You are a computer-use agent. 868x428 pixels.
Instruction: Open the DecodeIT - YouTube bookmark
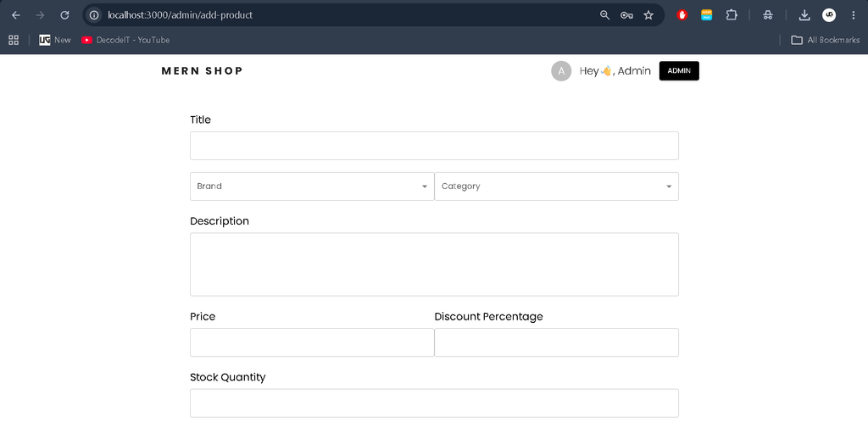(x=125, y=40)
